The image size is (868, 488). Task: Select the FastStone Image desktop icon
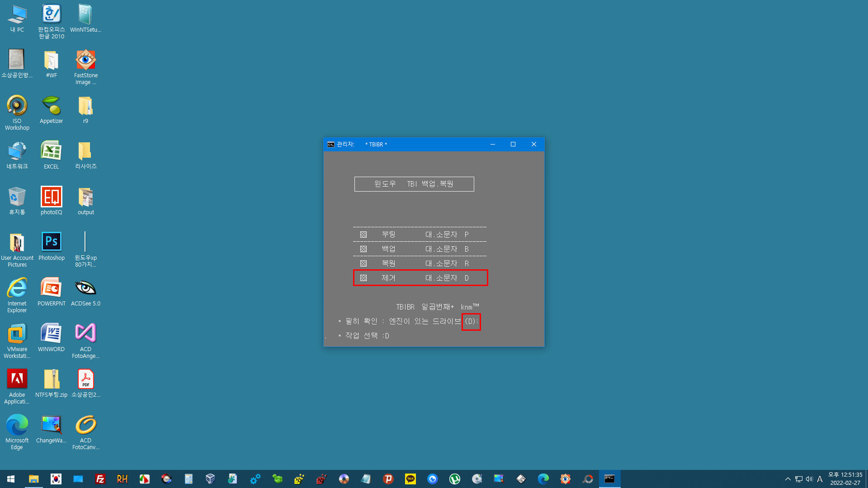click(x=85, y=67)
